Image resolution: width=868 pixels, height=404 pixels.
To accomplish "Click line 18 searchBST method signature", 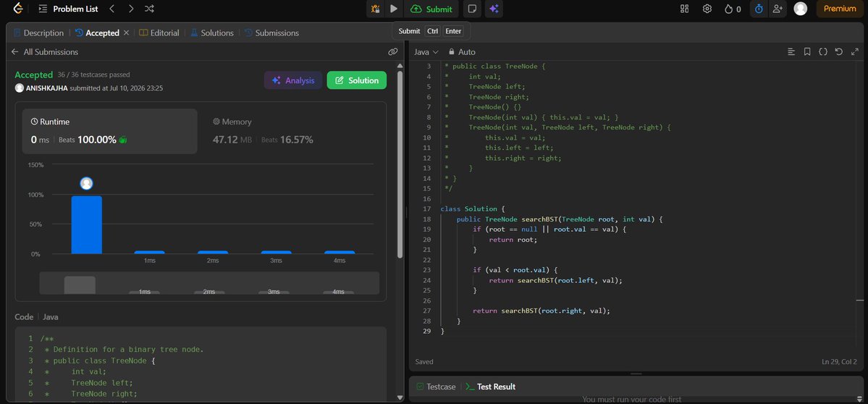I will (560, 219).
